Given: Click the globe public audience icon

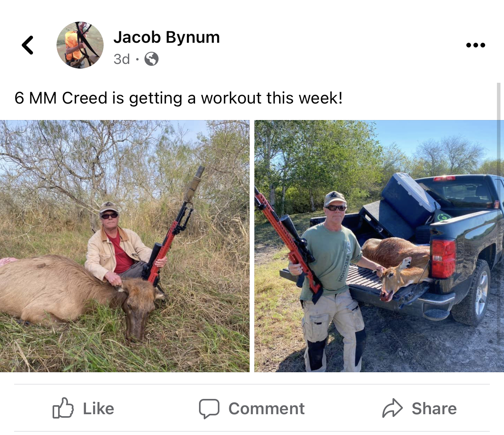Looking at the screenshot, I should pyautogui.click(x=152, y=59).
